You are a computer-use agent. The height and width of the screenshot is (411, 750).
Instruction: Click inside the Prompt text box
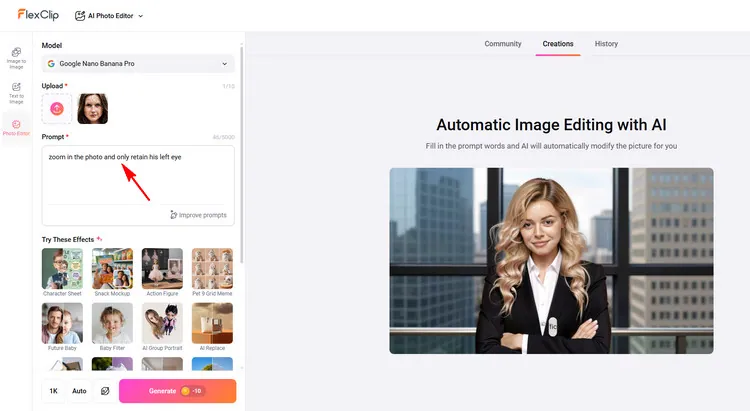[138, 175]
